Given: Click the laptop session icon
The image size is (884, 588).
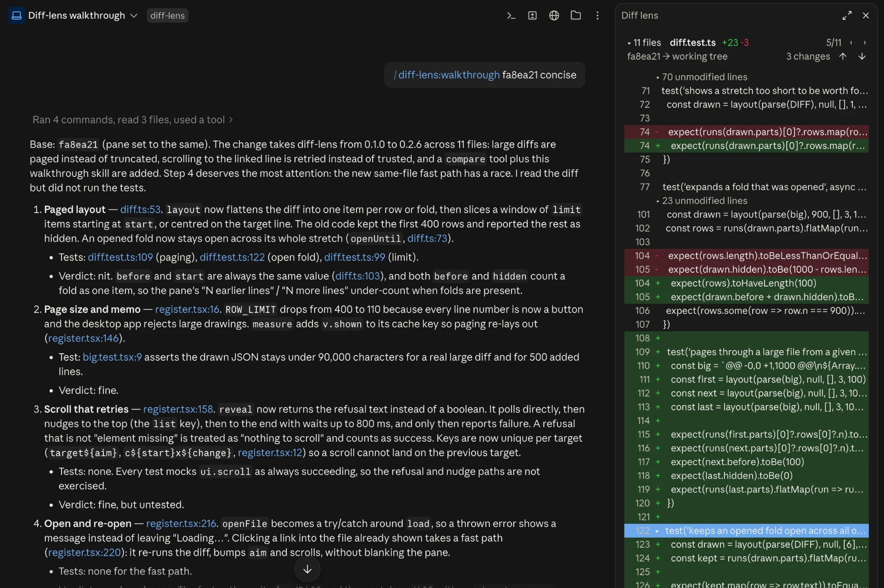Looking at the screenshot, I should point(17,15).
